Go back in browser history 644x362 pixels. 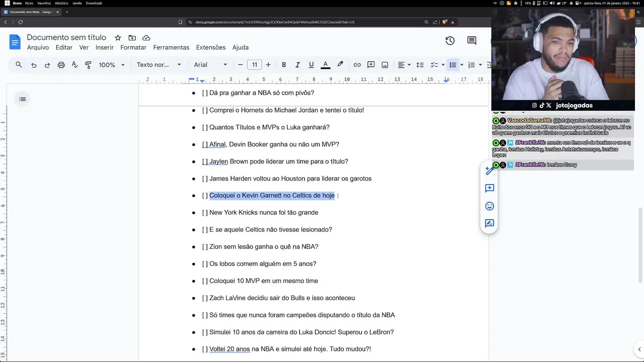click(x=6, y=22)
